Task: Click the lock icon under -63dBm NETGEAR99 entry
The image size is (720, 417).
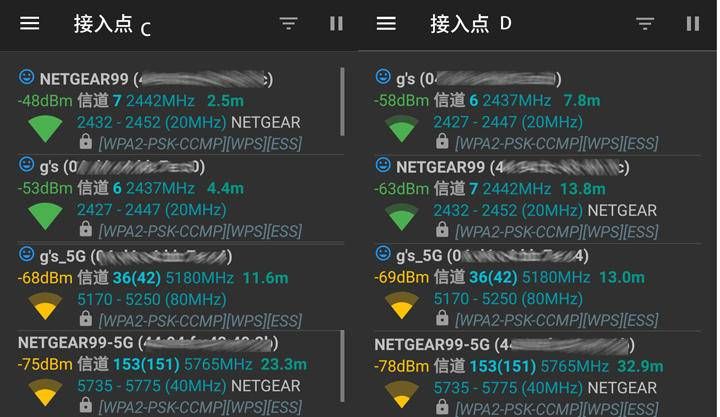Action: point(442,231)
